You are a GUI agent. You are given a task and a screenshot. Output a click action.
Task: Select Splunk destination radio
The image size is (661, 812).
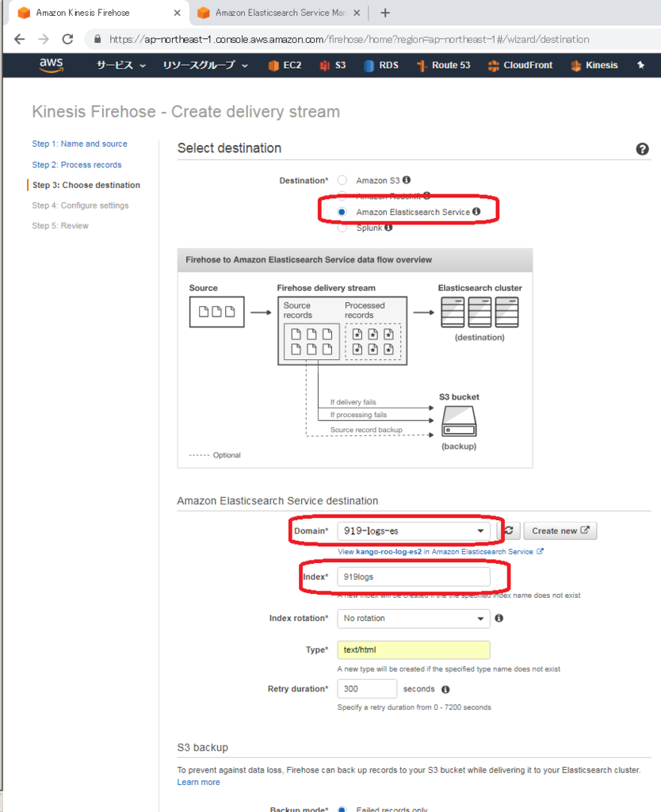[x=342, y=228]
